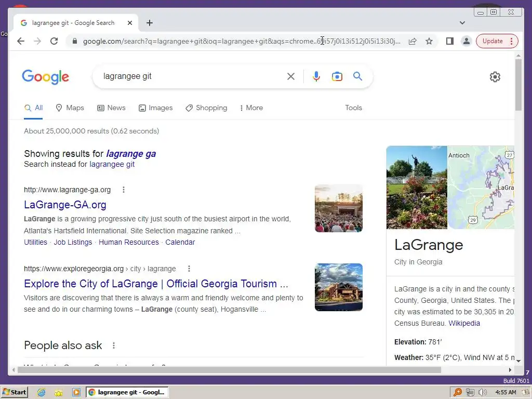Open lodge building thumbnail image
The height and width of the screenshot is (399, 532).
coord(339,287)
